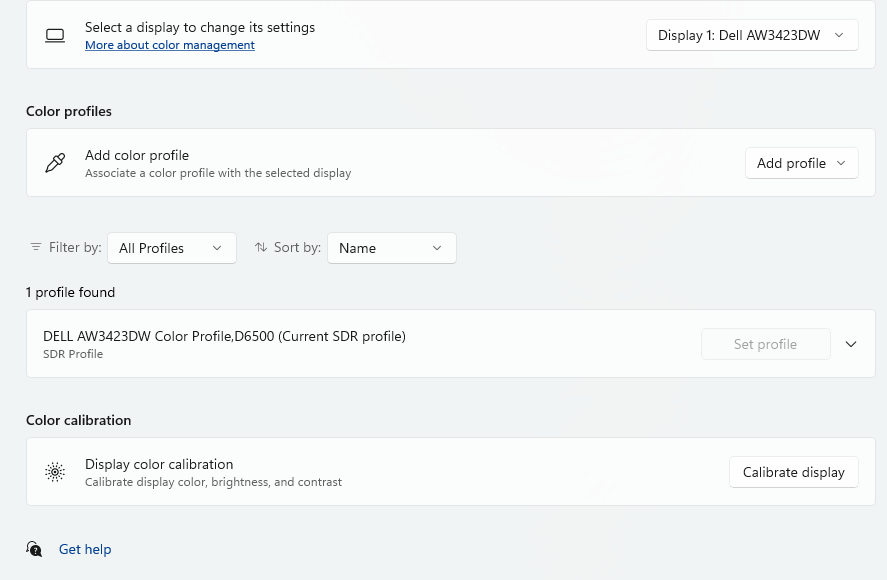887x580 pixels.
Task: Click the Sort by arrows icon
Action: (260, 247)
